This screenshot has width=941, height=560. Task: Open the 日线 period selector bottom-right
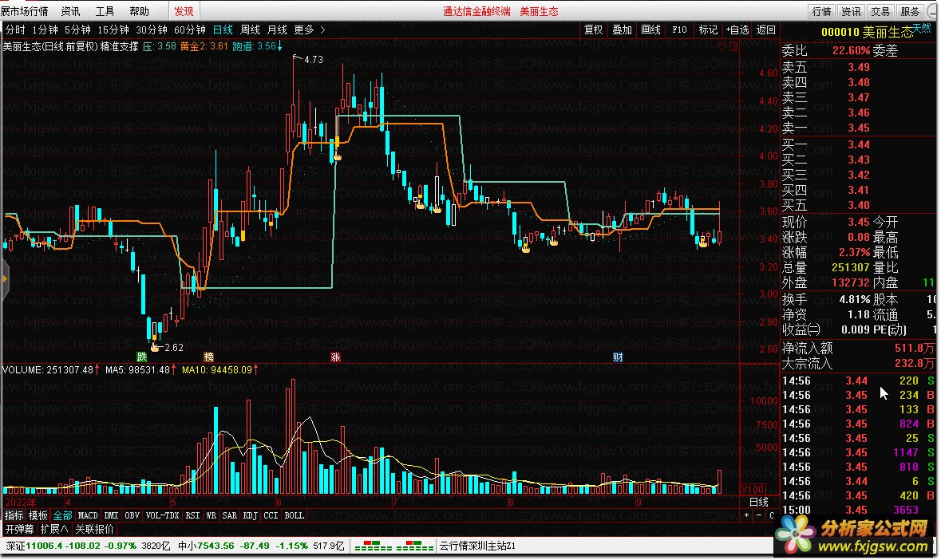point(759,502)
